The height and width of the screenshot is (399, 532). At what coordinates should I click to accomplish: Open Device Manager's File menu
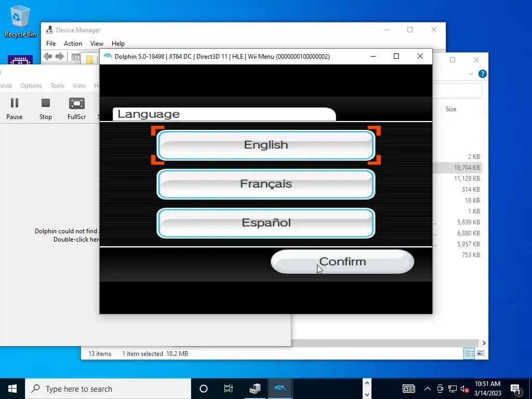[51, 44]
